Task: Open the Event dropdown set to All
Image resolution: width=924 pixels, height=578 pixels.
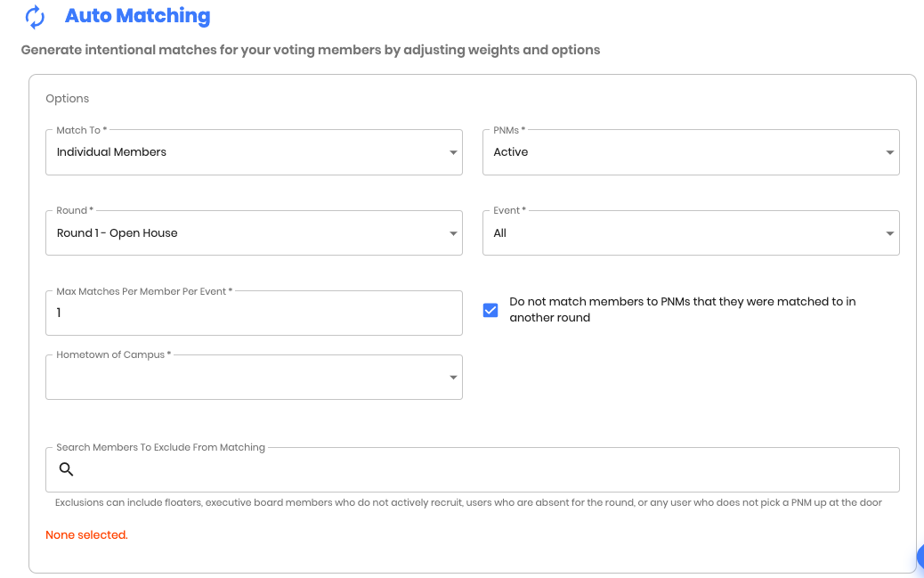Action: pos(691,233)
